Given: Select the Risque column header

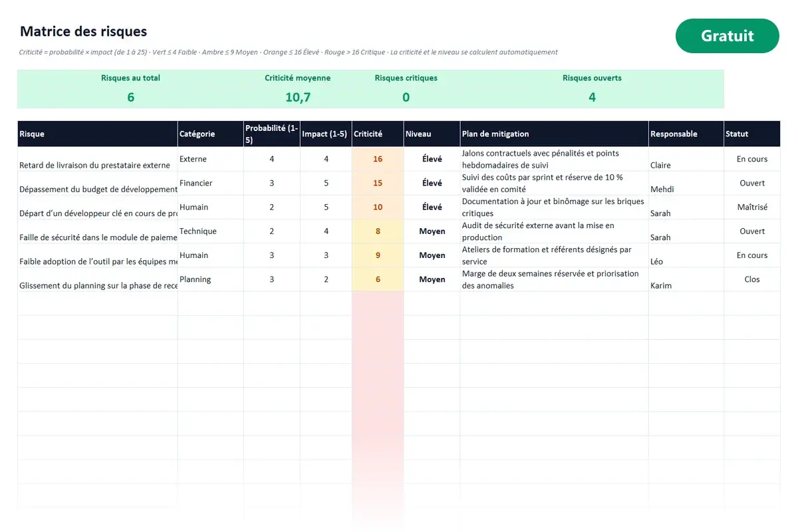Looking at the screenshot, I should click(98, 134).
